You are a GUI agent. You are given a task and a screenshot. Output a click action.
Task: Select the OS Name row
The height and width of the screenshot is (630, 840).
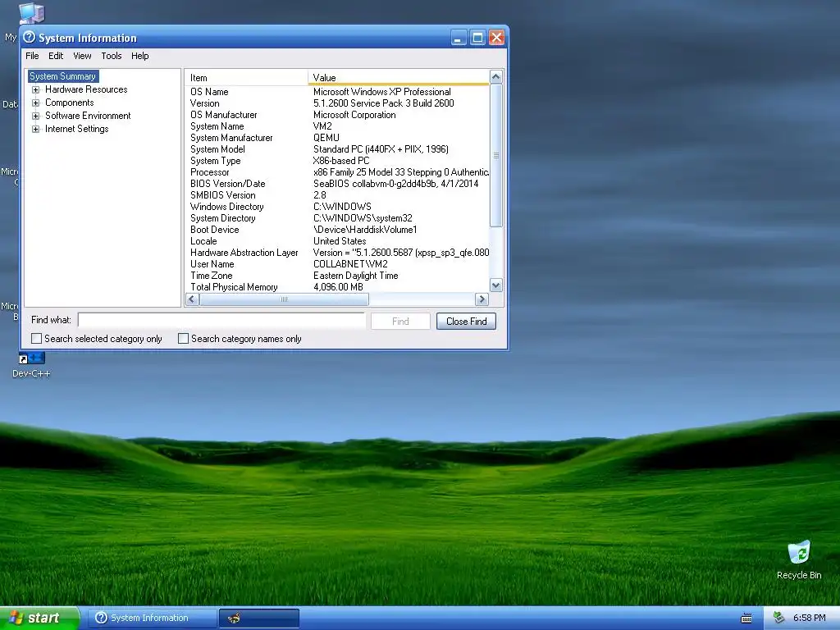pos(337,92)
